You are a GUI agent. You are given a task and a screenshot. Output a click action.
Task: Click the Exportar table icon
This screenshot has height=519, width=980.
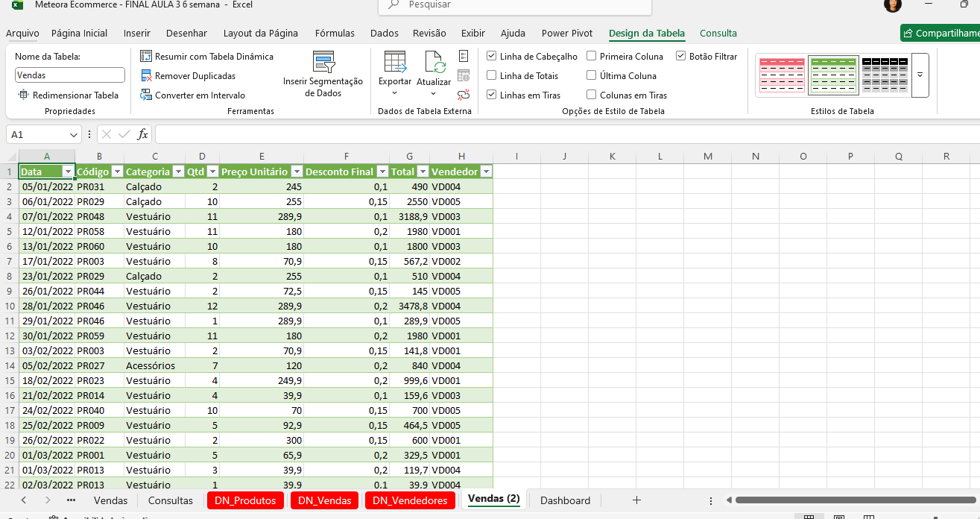click(394, 62)
